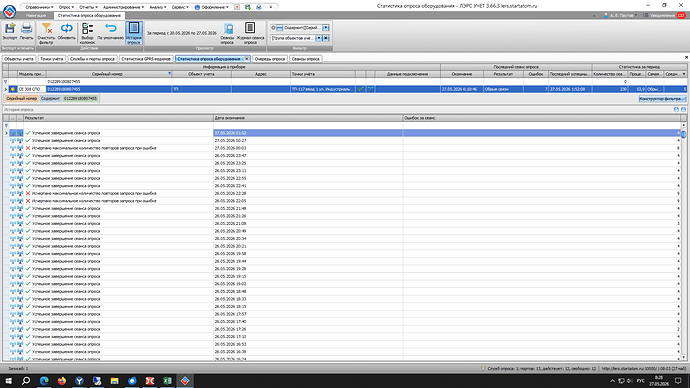The width and height of the screenshot is (690, 388).
Task: Open the Справочники menu
Action: [x=39, y=7]
